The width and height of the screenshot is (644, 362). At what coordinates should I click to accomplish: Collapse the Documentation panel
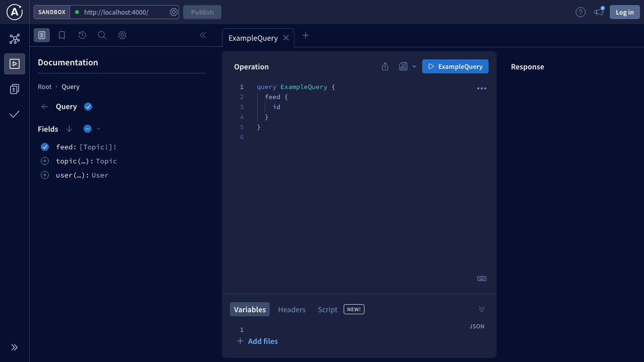point(203,35)
